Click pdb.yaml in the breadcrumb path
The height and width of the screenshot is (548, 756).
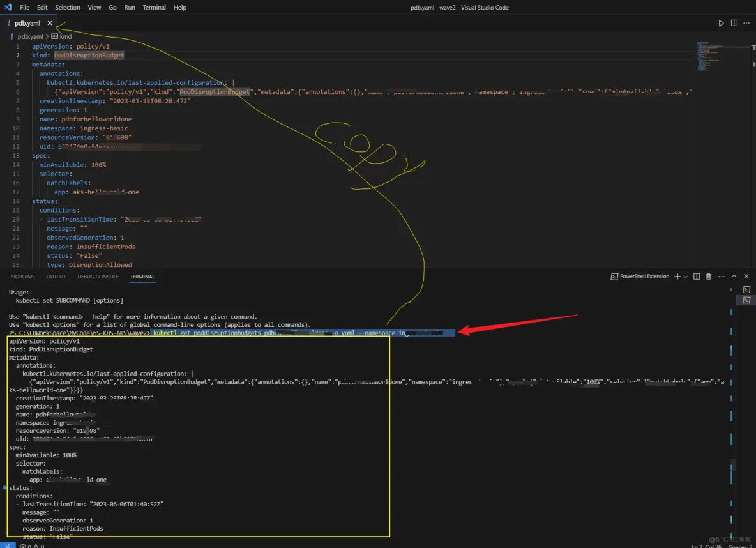pyautogui.click(x=29, y=36)
